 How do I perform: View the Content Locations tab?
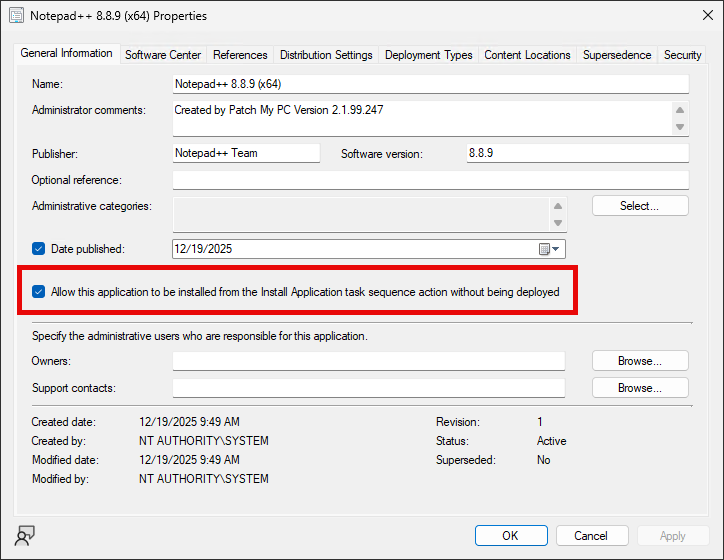(x=527, y=55)
